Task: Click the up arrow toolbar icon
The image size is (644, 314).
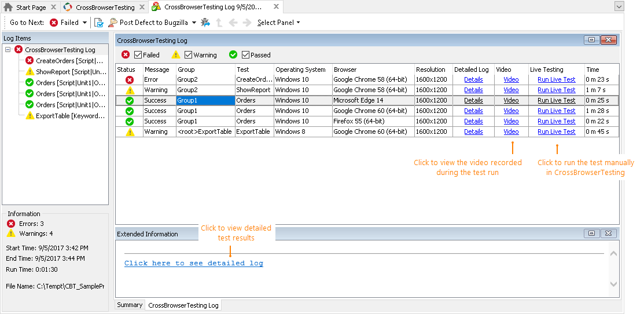Action: click(219, 23)
